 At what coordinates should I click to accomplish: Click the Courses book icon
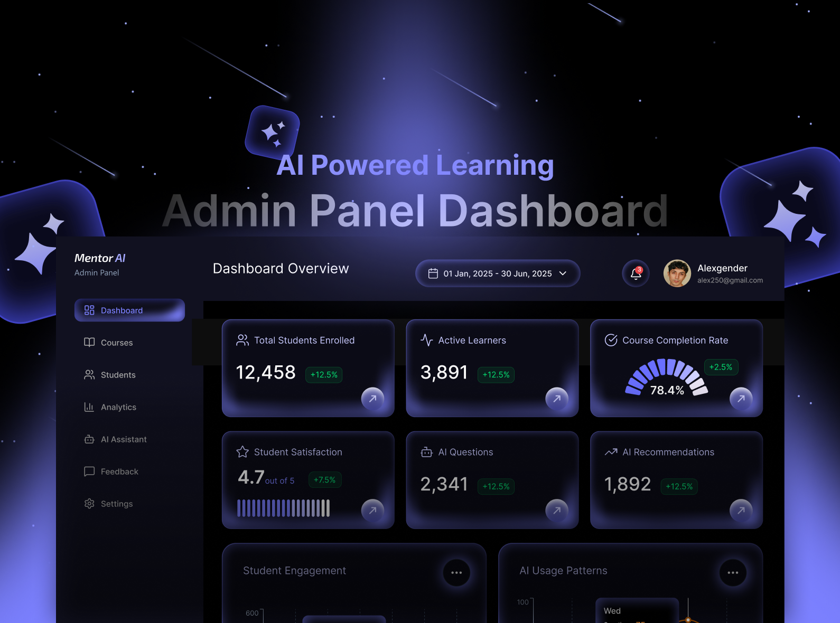tap(89, 343)
